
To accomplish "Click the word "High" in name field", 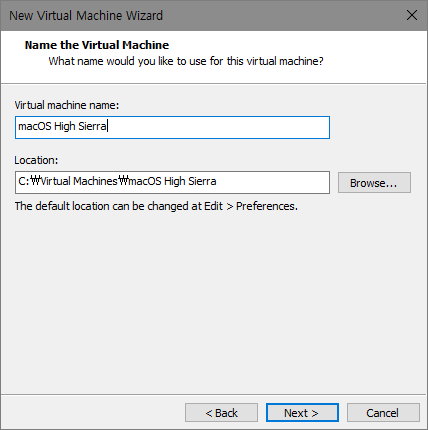I will click(65, 126).
